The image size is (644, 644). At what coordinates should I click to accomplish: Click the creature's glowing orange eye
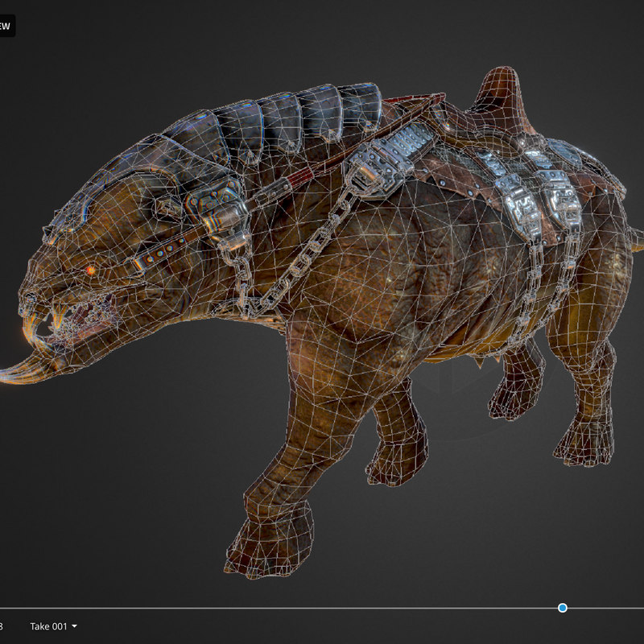tap(89, 270)
